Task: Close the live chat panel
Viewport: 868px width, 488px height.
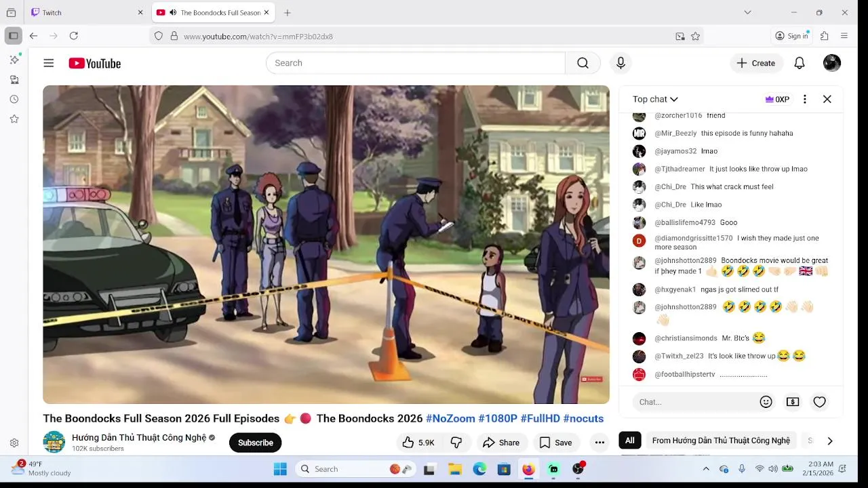Action: 827,99
